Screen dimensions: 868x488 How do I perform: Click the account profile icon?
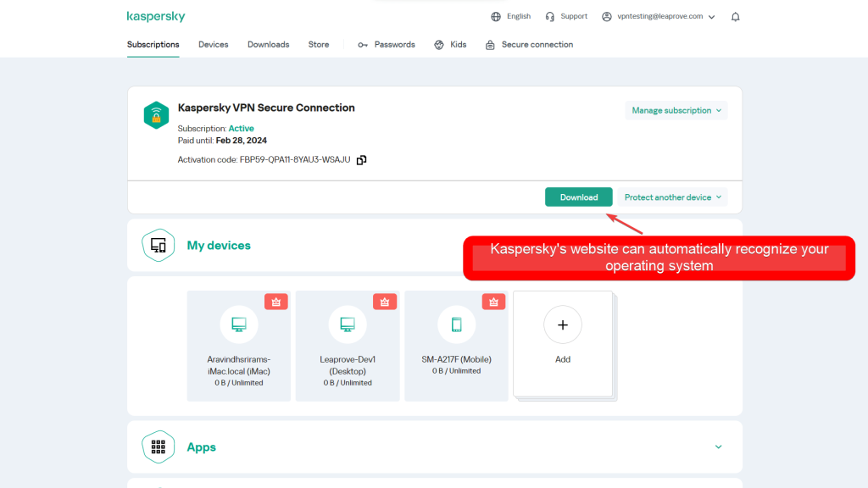tap(607, 17)
